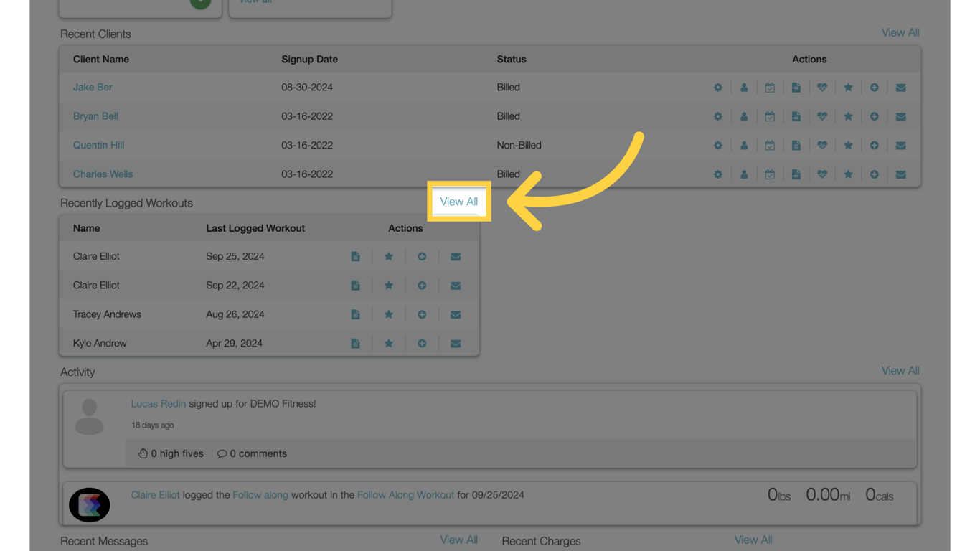
Task: Click person icon in Quentin Hill row
Action: [744, 146]
